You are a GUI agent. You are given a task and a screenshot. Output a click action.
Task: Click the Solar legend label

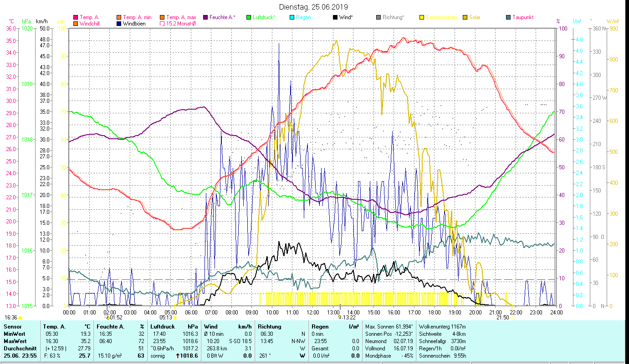(475, 18)
